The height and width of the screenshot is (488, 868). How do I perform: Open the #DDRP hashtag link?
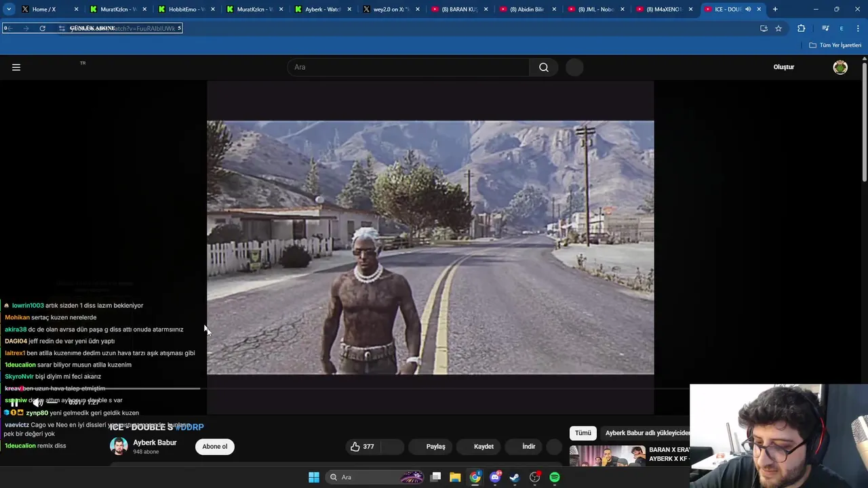coord(189,427)
